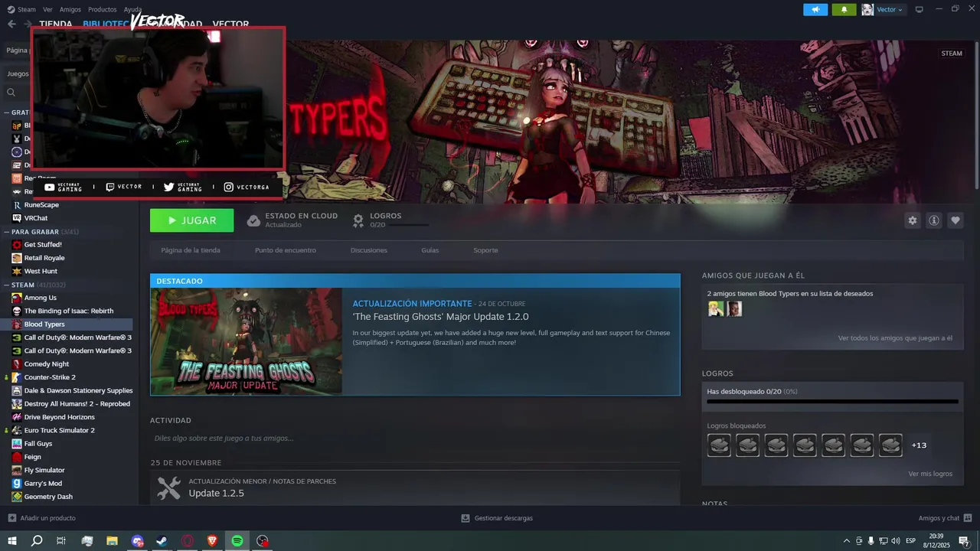Click the first locked achievement icon
The height and width of the screenshot is (551, 980).
point(719,445)
